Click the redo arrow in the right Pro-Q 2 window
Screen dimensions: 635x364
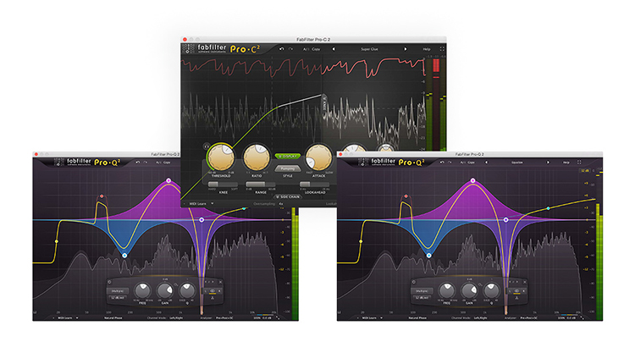point(450,163)
